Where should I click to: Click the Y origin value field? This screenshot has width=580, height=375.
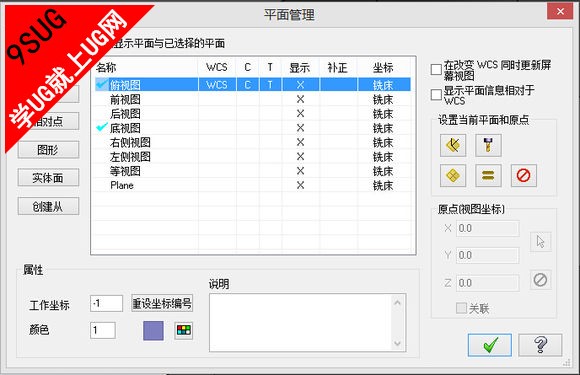(488, 255)
